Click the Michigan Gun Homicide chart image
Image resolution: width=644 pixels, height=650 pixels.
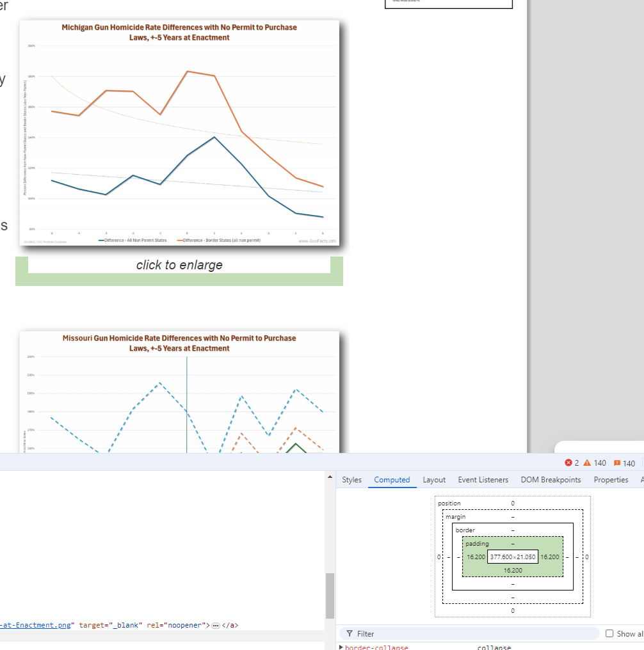point(179,132)
